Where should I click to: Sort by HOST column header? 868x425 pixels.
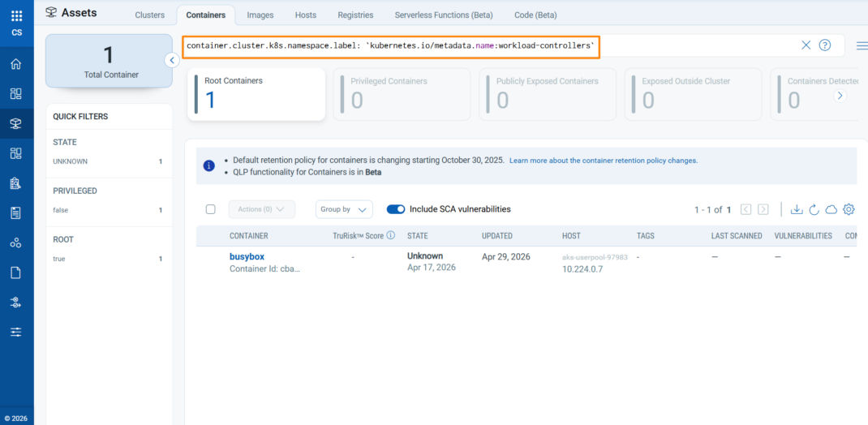coord(571,236)
